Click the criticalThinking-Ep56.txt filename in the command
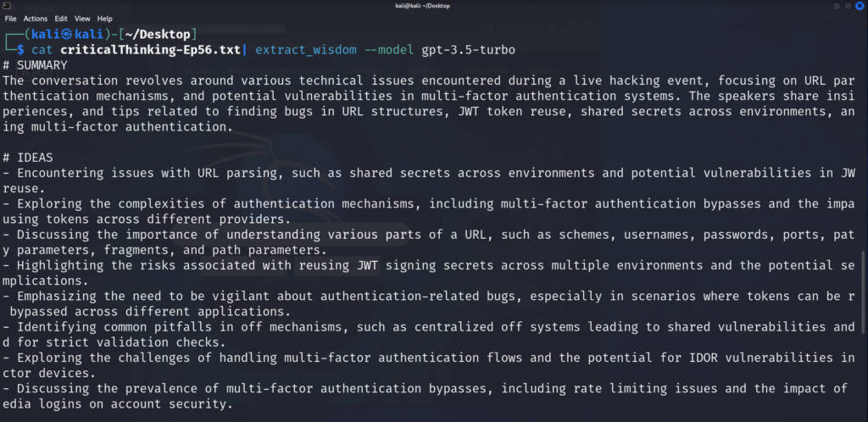The width and height of the screenshot is (868, 422). pos(151,50)
